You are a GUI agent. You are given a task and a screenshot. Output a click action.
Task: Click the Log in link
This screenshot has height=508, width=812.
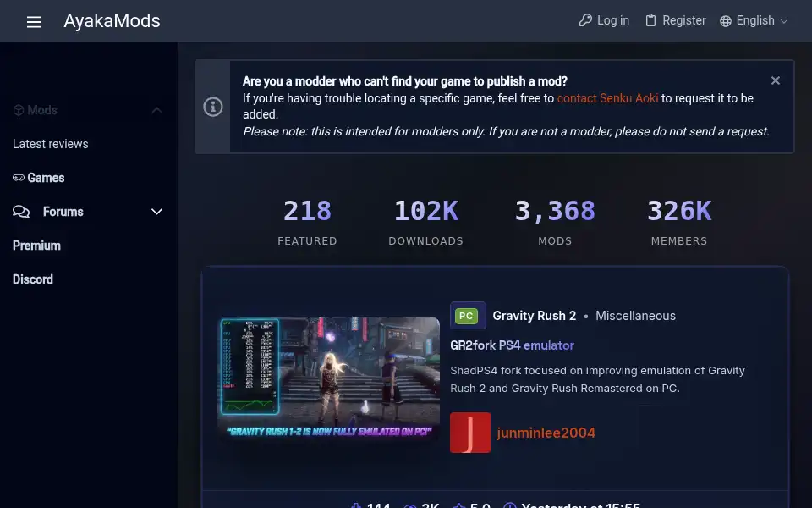[604, 20]
